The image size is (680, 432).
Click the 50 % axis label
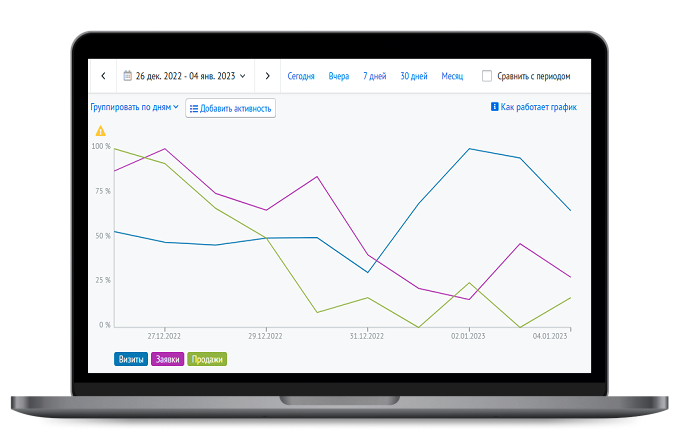pyautogui.click(x=103, y=236)
